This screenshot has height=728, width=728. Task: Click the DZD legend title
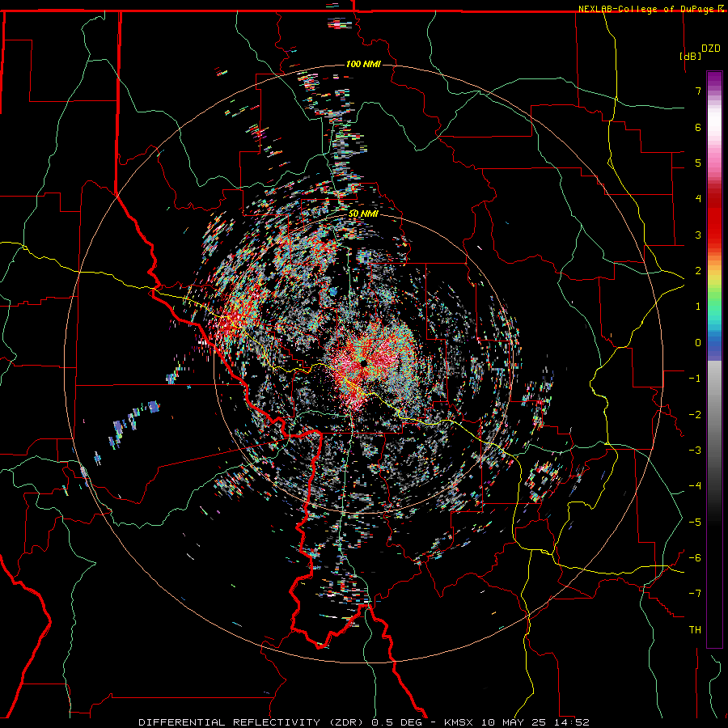(x=711, y=49)
